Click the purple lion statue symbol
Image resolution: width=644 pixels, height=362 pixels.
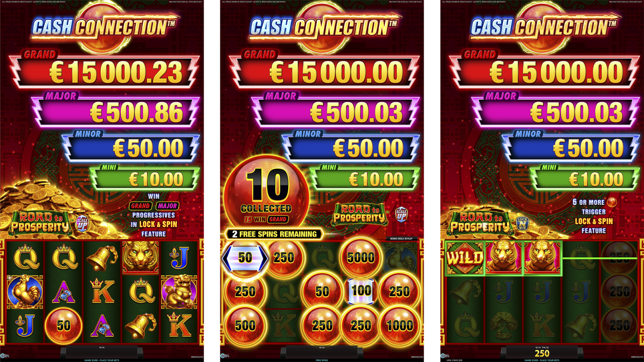[x=179, y=292]
